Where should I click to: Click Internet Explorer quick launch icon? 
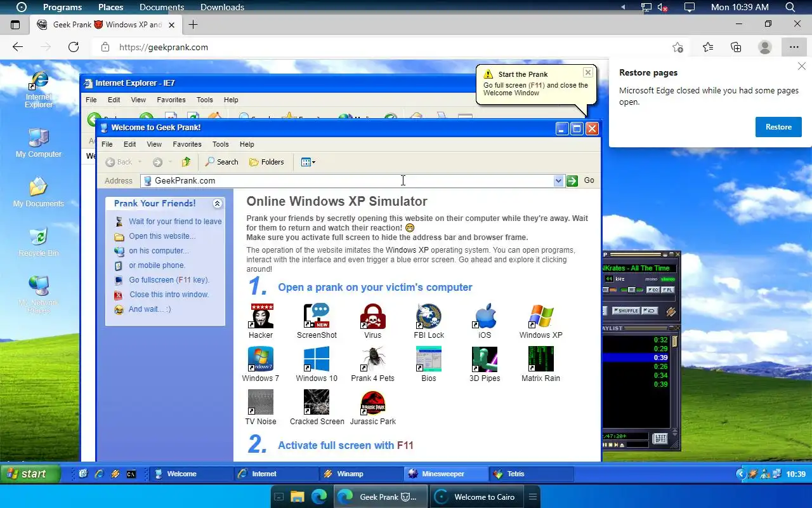[x=99, y=474]
